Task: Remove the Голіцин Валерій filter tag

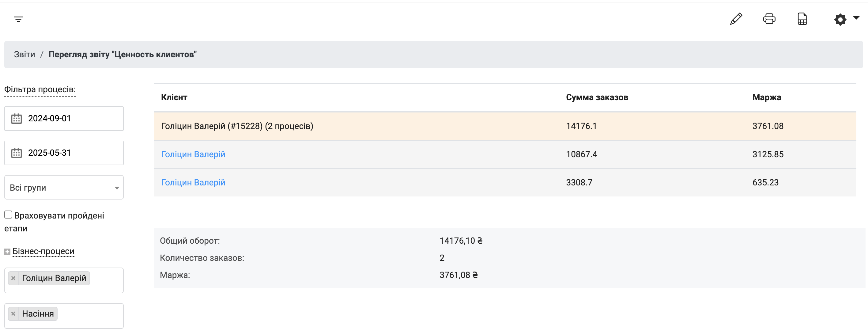Action: pyautogui.click(x=13, y=278)
